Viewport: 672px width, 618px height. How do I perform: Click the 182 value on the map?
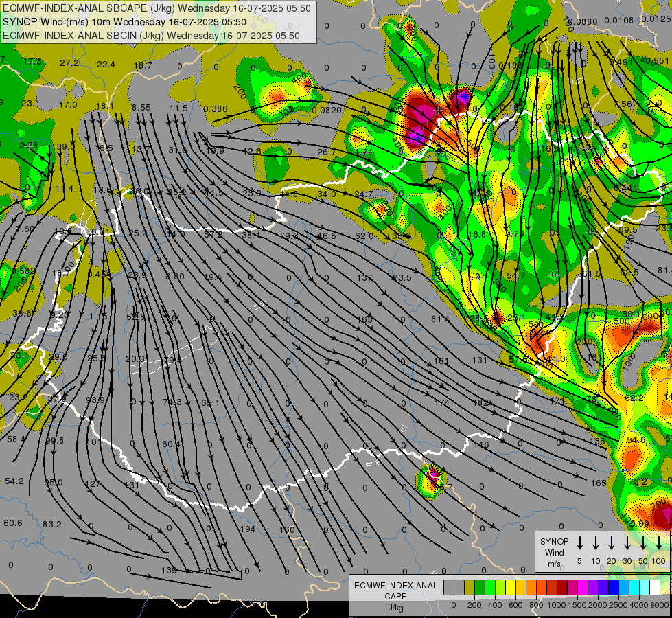click(x=480, y=402)
